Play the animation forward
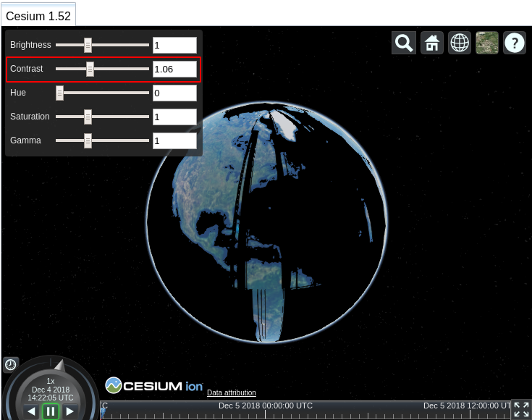 pyautogui.click(x=69, y=411)
